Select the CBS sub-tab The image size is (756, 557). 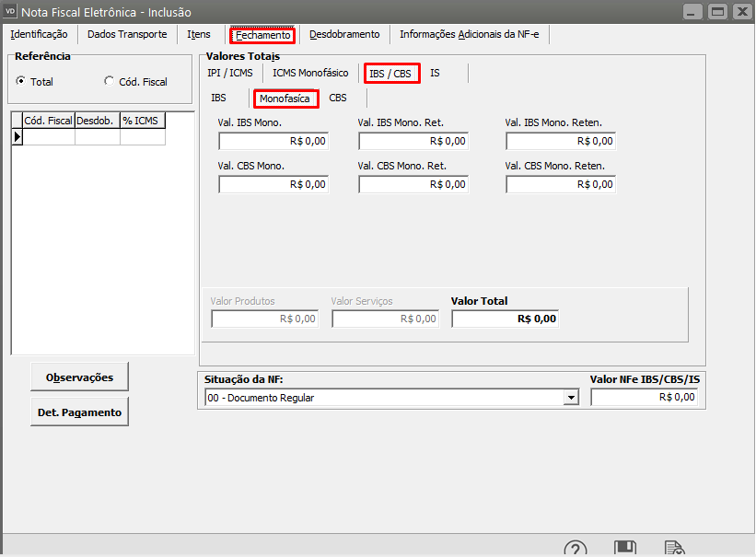pos(338,98)
